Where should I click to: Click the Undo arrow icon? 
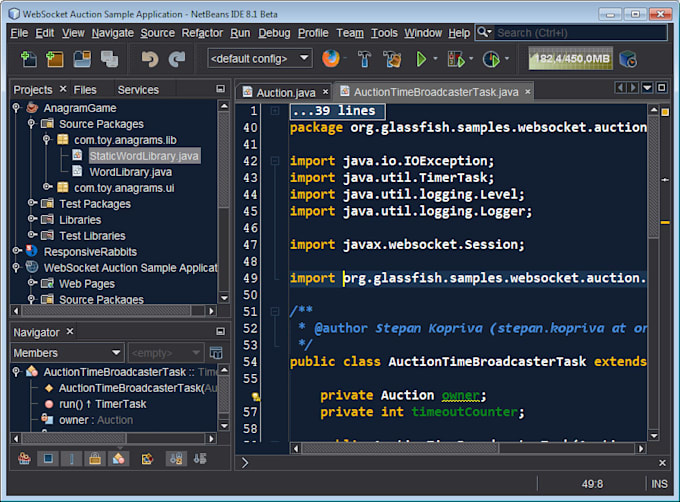[150, 59]
